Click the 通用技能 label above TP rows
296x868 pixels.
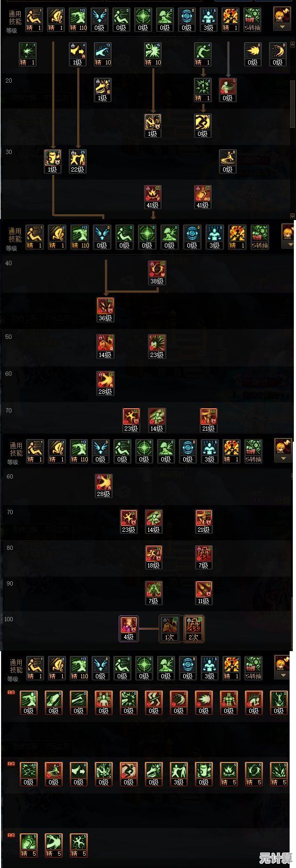pos(16,666)
